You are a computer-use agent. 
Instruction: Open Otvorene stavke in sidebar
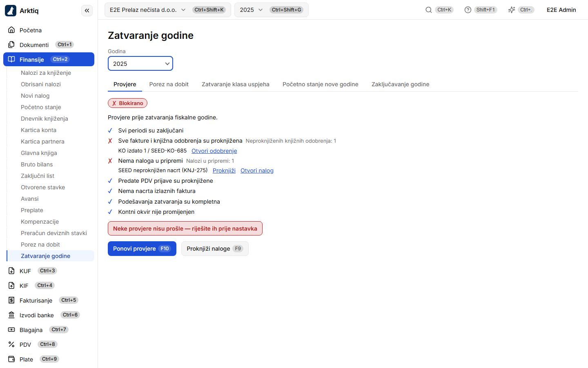point(51,187)
